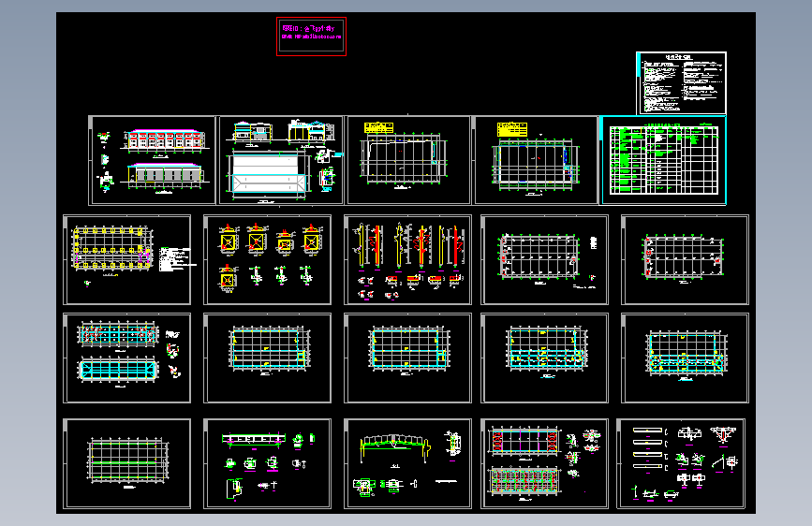Open the building elevations sheet with pink roofs

[152, 160]
